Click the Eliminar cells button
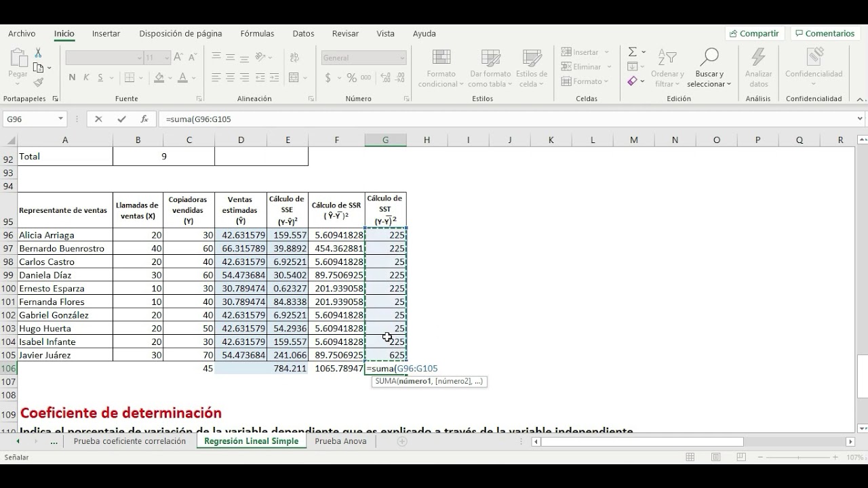 (587, 66)
